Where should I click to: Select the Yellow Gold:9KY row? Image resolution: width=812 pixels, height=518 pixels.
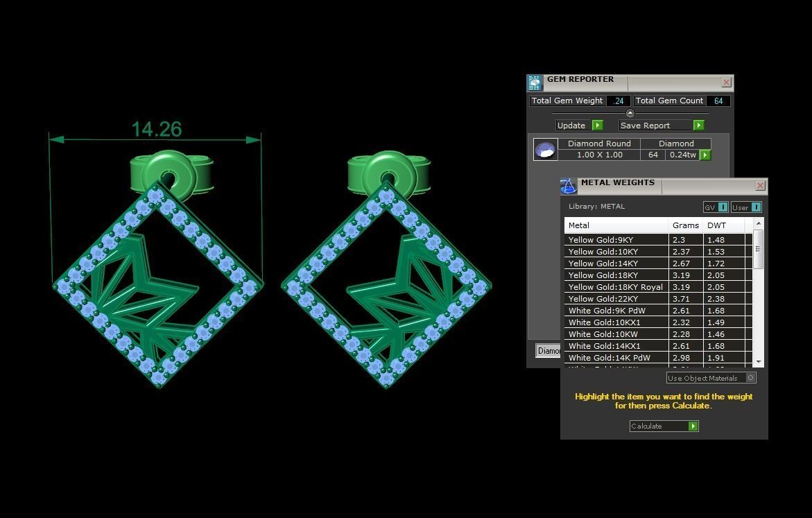click(x=658, y=240)
